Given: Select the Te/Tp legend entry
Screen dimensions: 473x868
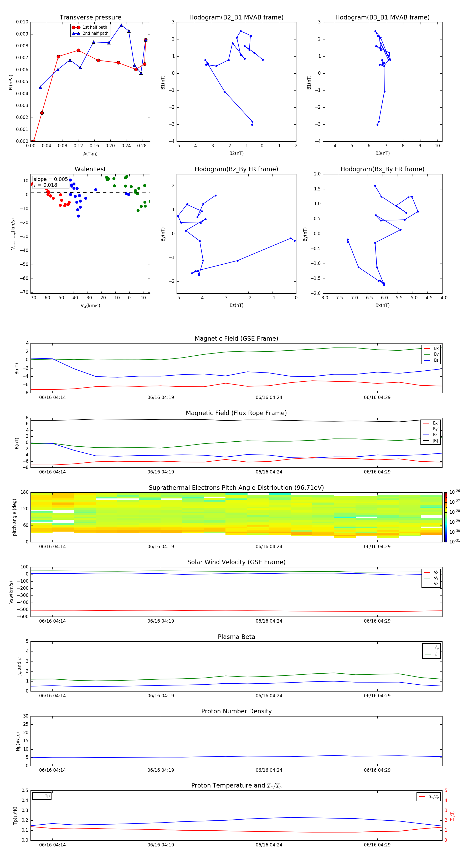Looking at the screenshot, I should (x=429, y=796).
